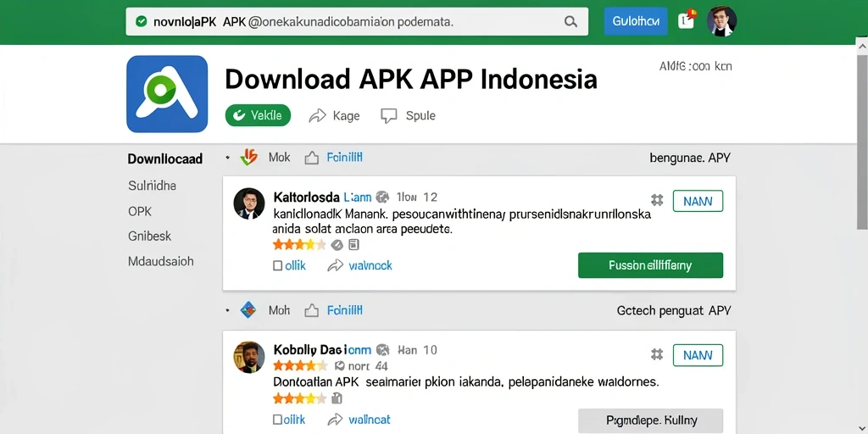Screen dimensions: 868x434
Task: Click the vertical scrollbar thumb
Action: tap(862, 142)
